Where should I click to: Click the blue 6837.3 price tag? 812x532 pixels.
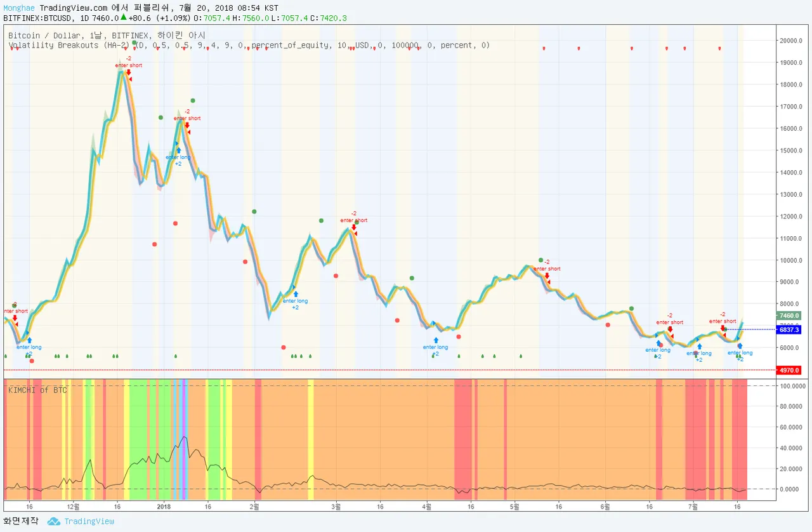789,329
